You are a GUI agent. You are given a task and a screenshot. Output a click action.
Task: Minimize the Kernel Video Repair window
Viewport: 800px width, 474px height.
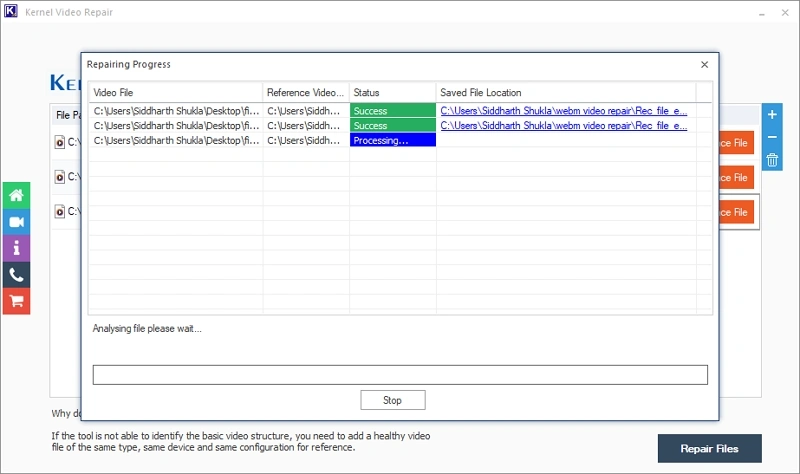pos(762,13)
